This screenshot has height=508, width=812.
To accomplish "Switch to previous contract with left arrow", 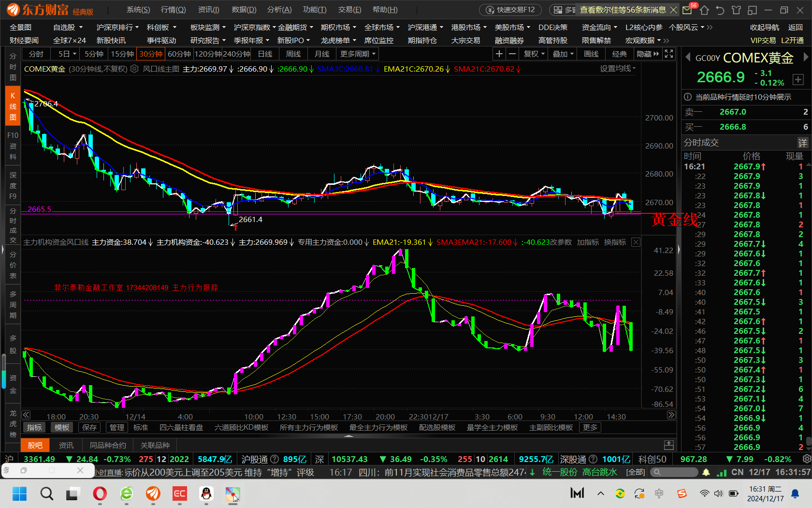I will point(688,57).
